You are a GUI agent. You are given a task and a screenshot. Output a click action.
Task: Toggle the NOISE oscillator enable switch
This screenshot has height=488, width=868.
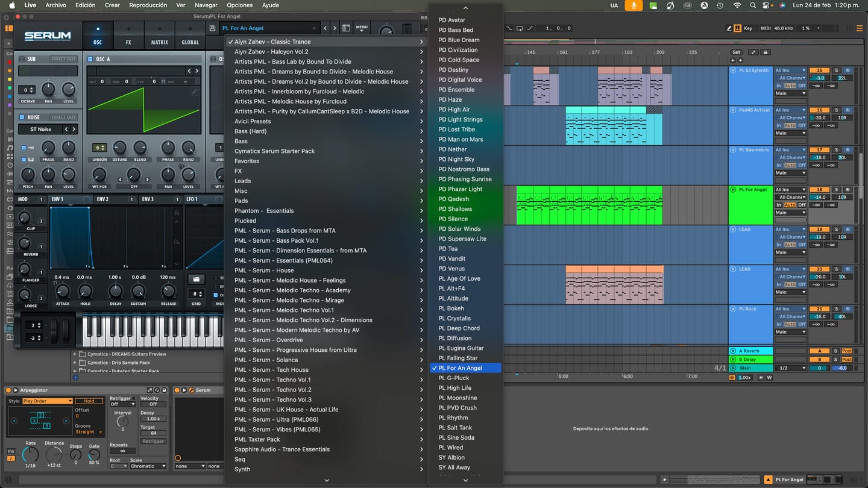coord(22,117)
